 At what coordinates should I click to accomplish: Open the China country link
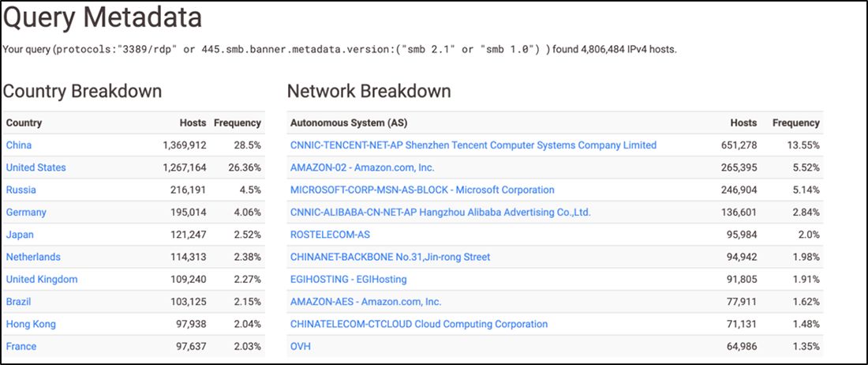[x=19, y=145]
